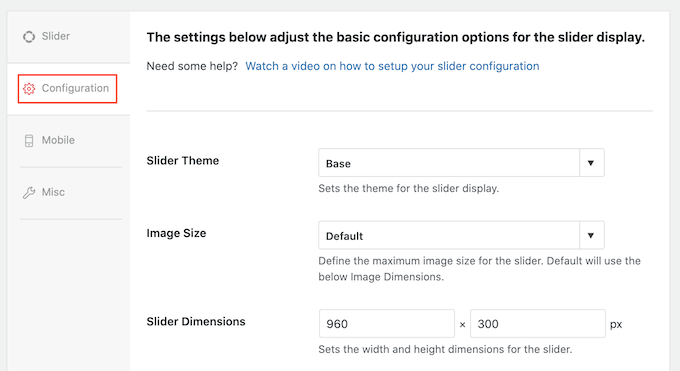Image resolution: width=680 pixels, height=371 pixels.
Task: Focus the slider height field showing 300
Action: coord(538,323)
